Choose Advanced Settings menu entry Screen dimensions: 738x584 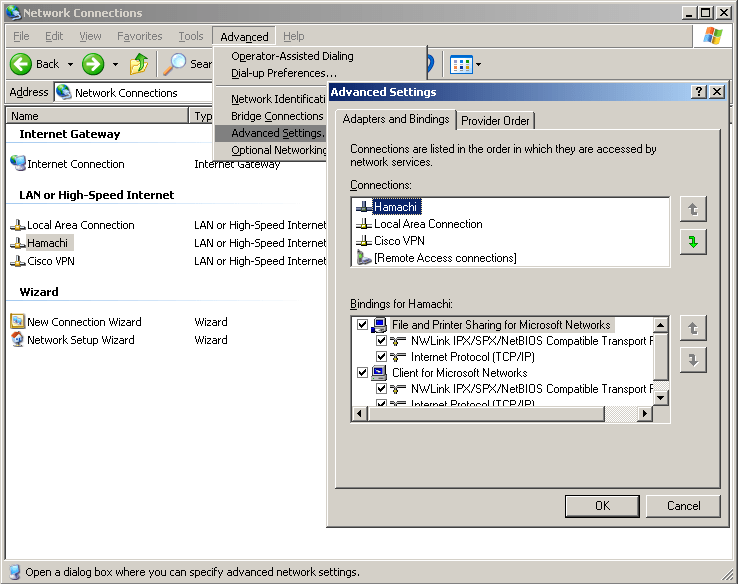coord(271,133)
